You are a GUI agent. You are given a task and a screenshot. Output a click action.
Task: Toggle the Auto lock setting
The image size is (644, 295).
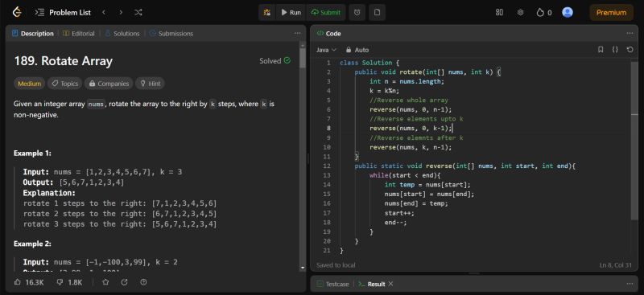pos(357,50)
